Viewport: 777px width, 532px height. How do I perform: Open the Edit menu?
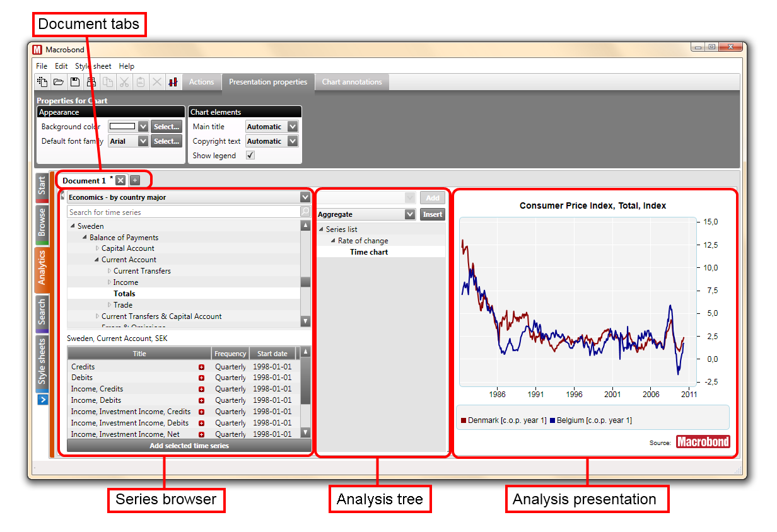point(61,66)
